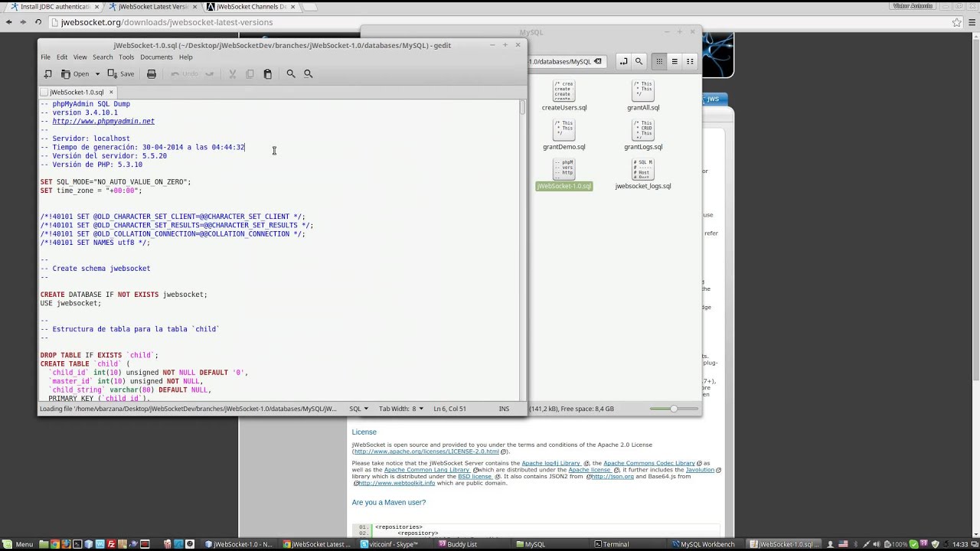Select grantAll.sql file

tap(643, 96)
